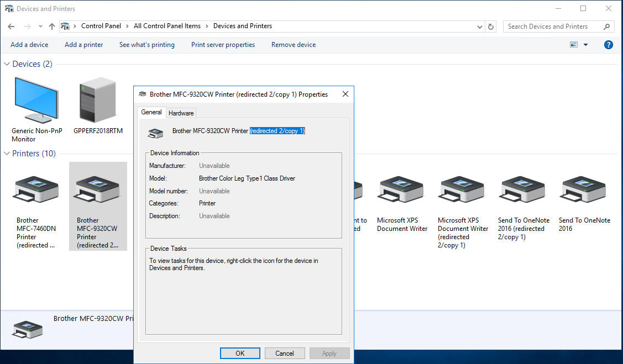Collapse the Printers (10) group
This screenshot has height=364, width=623.
pyautogui.click(x=7, y=154)
